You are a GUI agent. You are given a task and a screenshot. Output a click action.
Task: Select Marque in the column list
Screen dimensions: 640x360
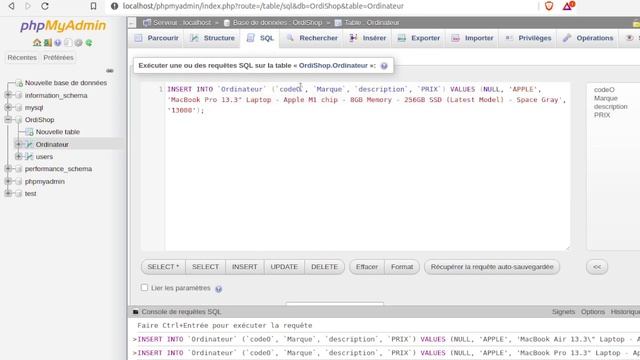pyautogui.click(x=606, y=98)
